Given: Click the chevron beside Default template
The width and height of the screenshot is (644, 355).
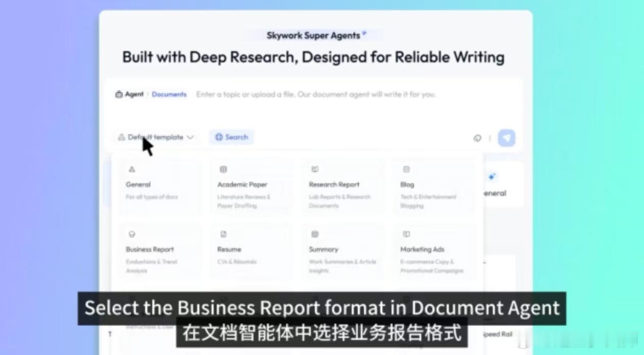Looking at the screenshot, I should pyautogui.click(x=190, y=137).
